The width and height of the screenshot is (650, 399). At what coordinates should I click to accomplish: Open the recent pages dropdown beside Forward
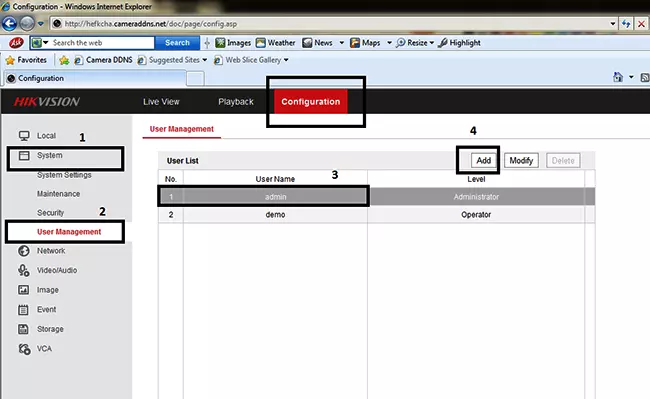41,24
